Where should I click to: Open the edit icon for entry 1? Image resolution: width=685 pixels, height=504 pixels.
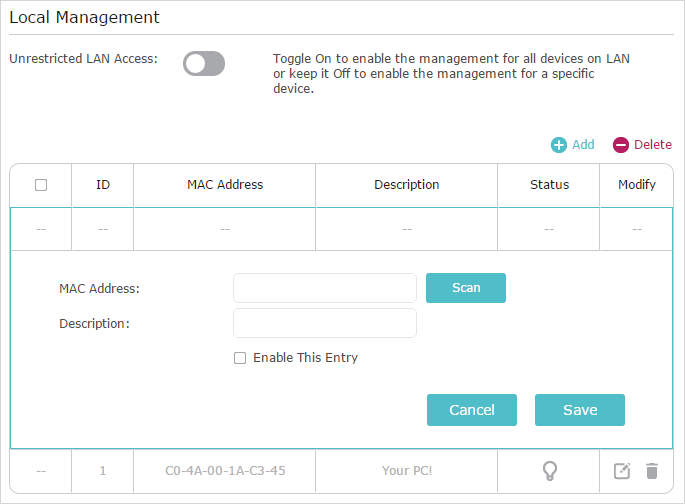(622, 471)
